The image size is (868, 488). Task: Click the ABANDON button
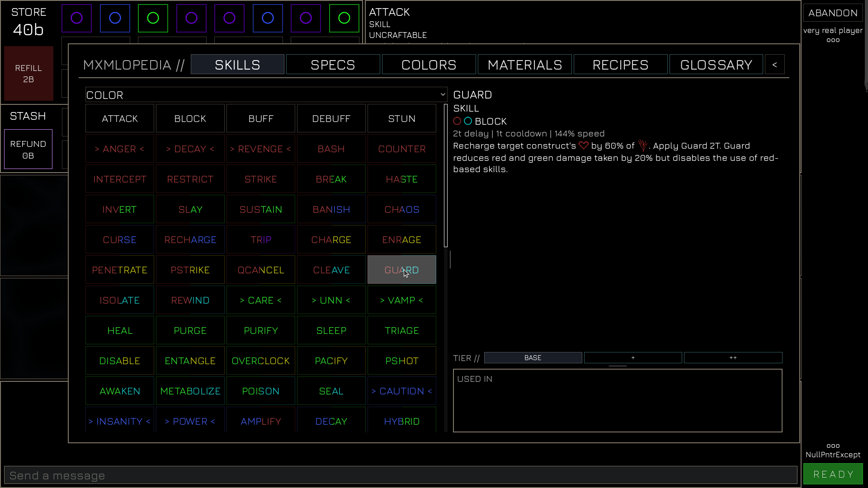[832, 13]
